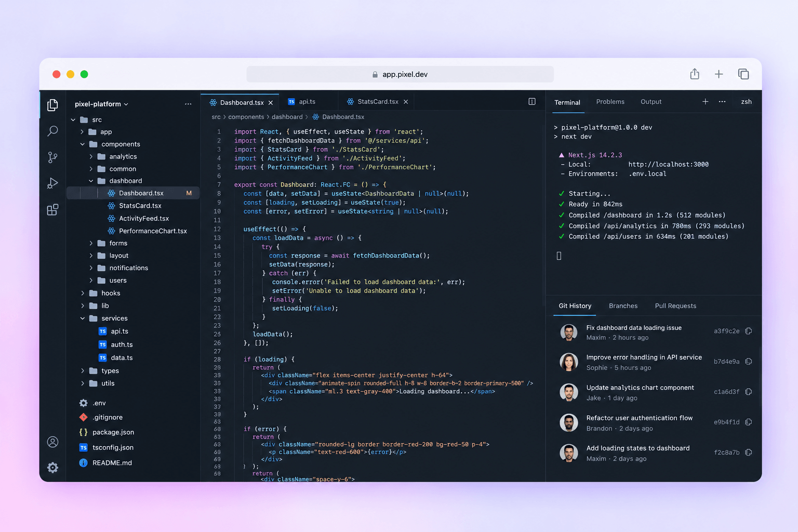Expand the analytics folder

tap(91, 157)
